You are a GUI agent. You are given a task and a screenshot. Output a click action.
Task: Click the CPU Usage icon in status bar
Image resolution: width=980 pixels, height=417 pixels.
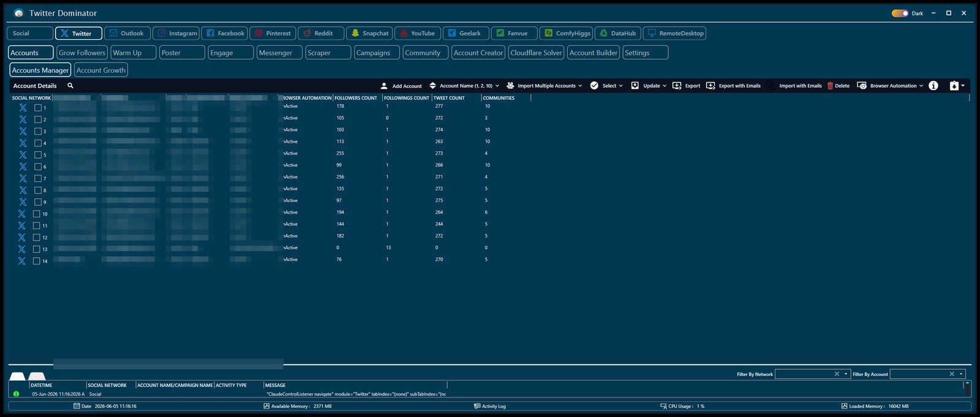click(663, 406)
